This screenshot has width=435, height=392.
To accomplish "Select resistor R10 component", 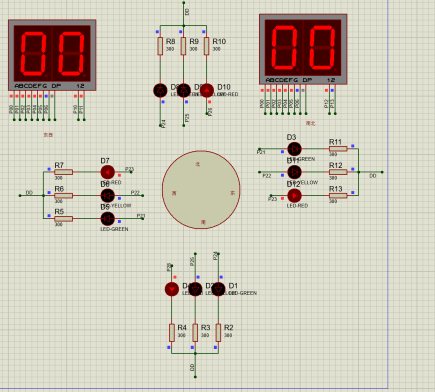I will [x=207, y=46].
